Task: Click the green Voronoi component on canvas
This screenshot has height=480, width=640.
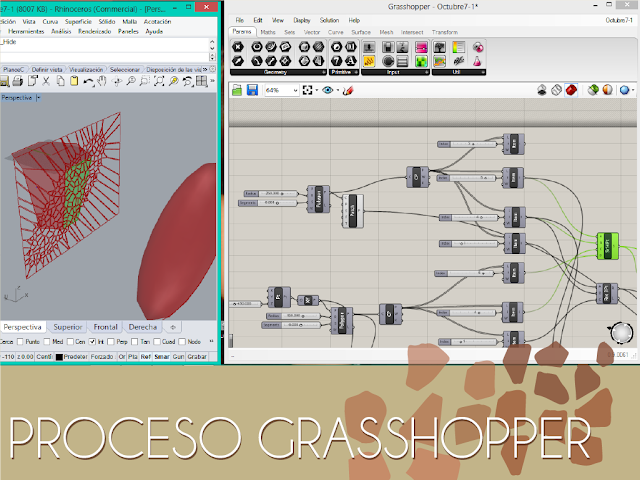Action: click(607, 246)
